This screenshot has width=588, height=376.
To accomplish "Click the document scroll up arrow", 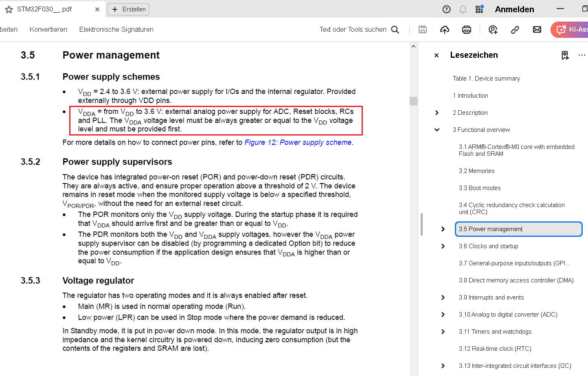I will [414, 46].
